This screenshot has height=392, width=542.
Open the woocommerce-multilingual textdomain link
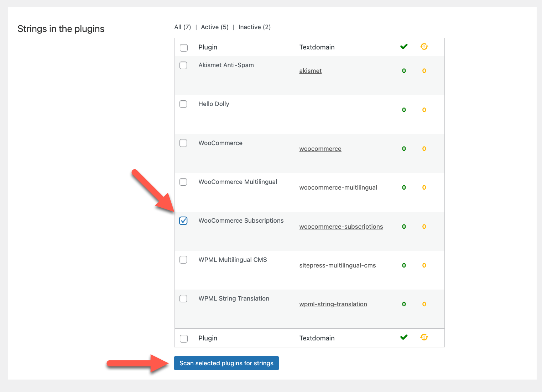click(338, 187)
